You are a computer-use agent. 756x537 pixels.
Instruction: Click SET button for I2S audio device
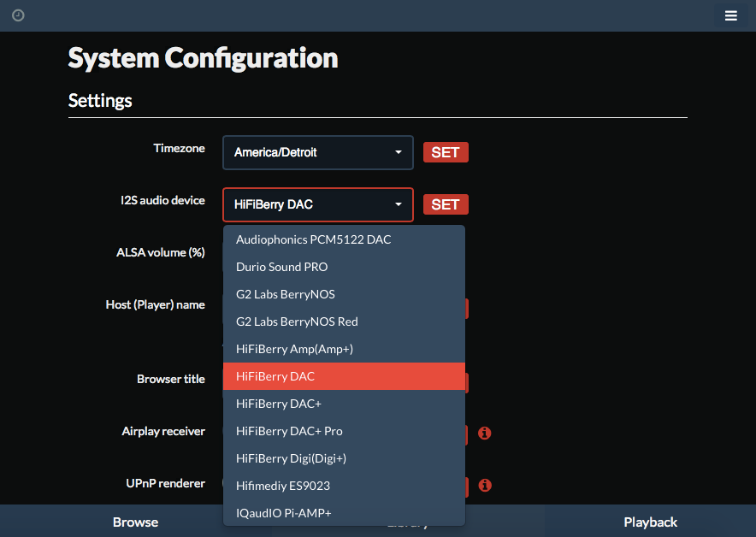coord(446,204)
